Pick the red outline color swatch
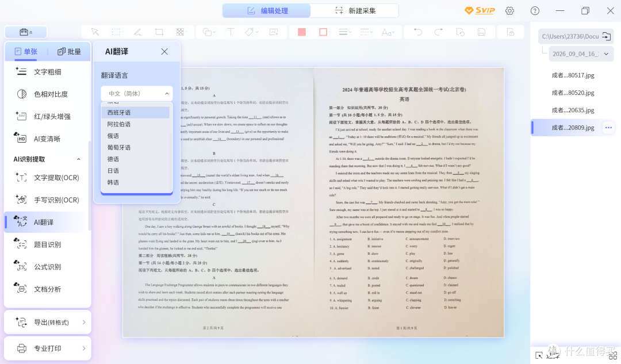This screenshot has height=364, width=621. click(323, 32)
